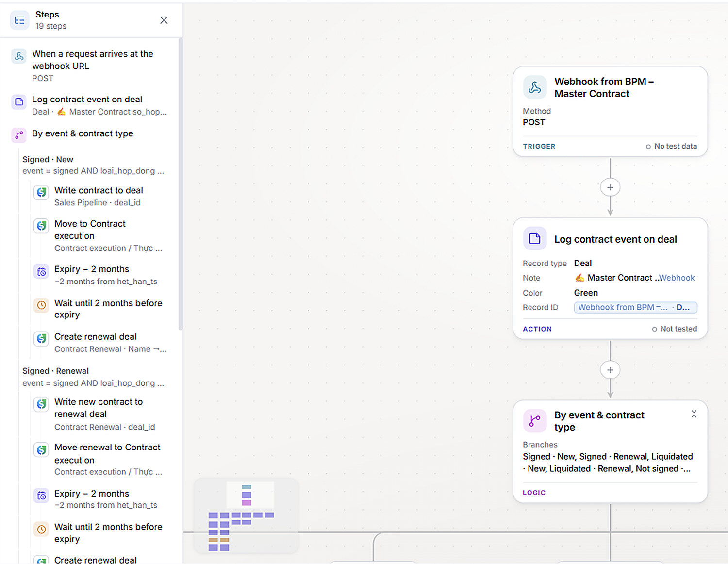
Task: Click icon of 'Write new contract to renewal deal'
Action: coord(42,404)
